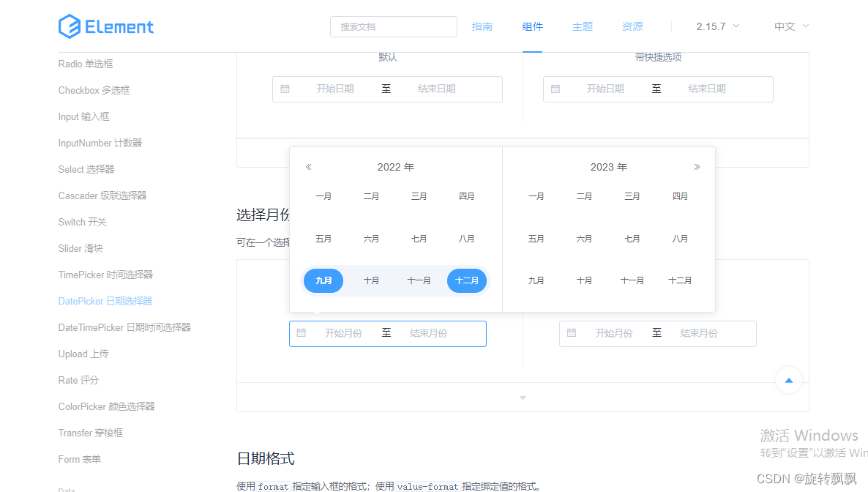Switch to the 指南 menu item
Viewport: 868px width, 492px height.
coord(482,26)
